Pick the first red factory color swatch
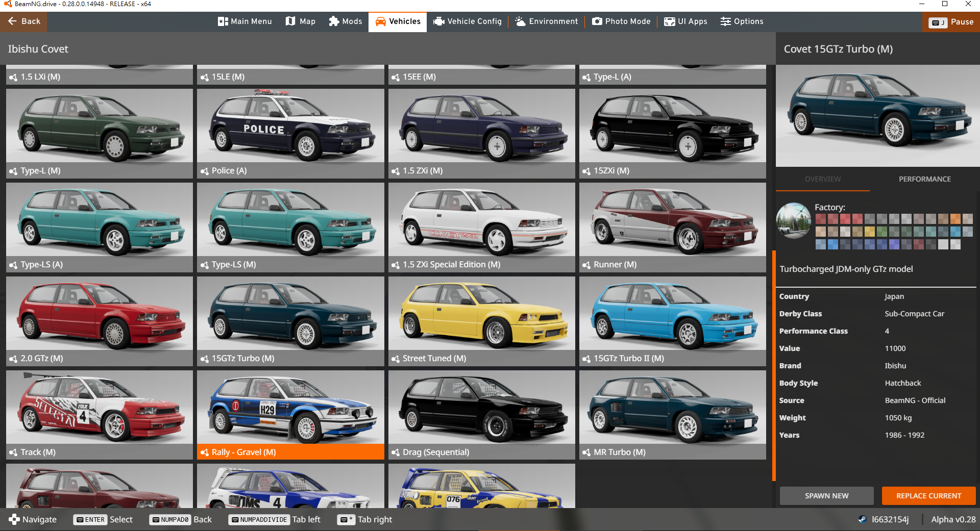 pyautogui.click(x=821, y=219)
